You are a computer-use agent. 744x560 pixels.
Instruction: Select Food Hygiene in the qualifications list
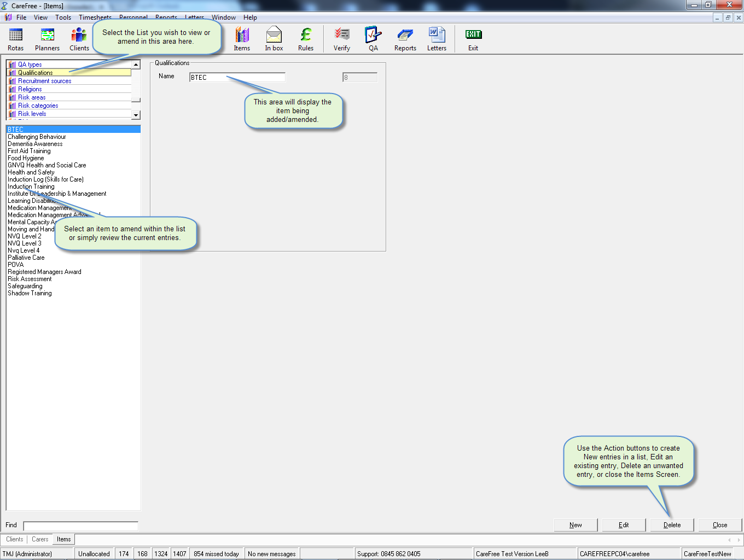pos(26,158)
